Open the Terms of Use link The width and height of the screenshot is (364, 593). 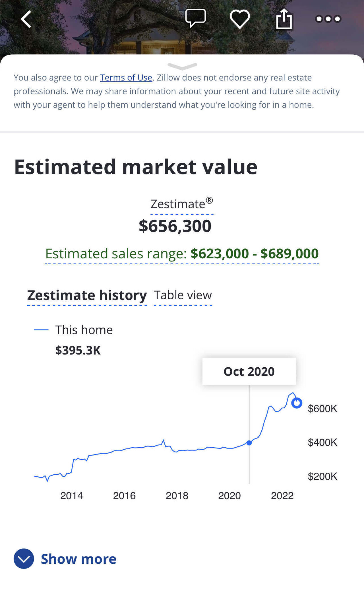126,78
